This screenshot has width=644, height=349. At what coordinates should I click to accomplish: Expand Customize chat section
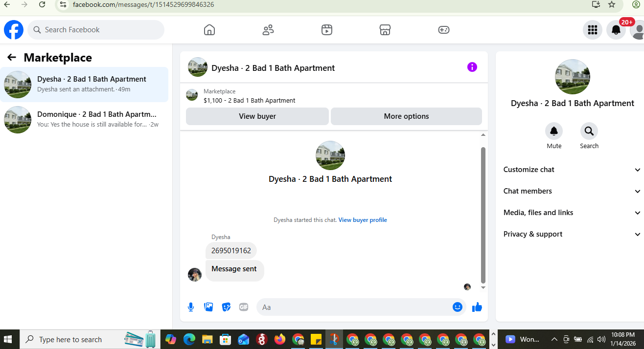(x=572, y=170)
